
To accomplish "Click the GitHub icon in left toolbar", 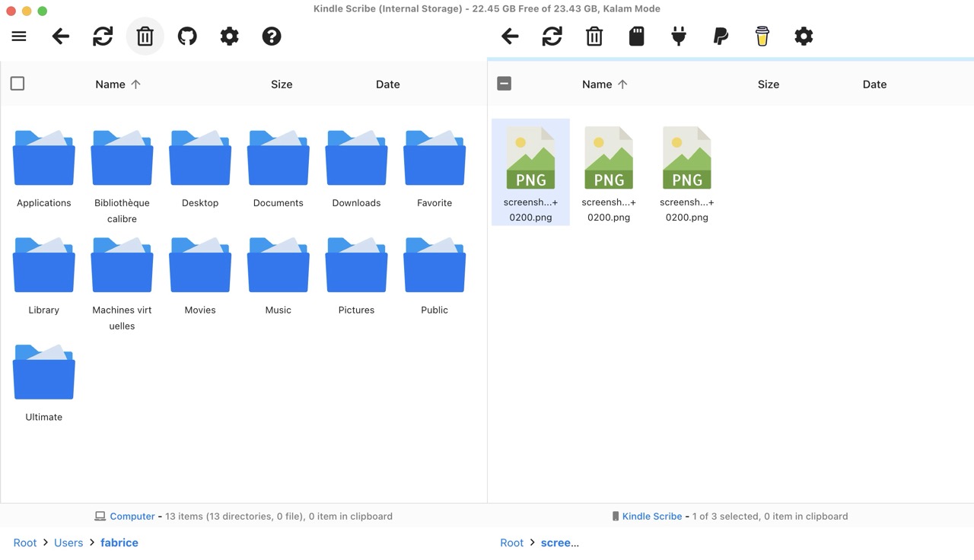I will [187, 36].
